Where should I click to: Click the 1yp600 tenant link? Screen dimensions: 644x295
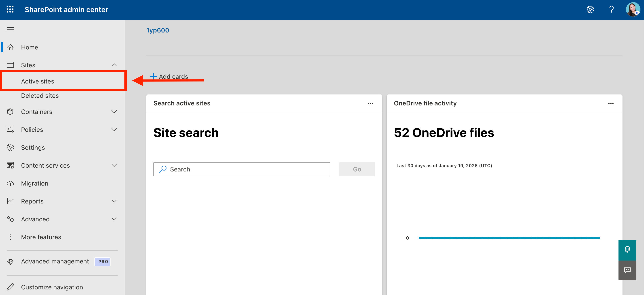(158, 30)
